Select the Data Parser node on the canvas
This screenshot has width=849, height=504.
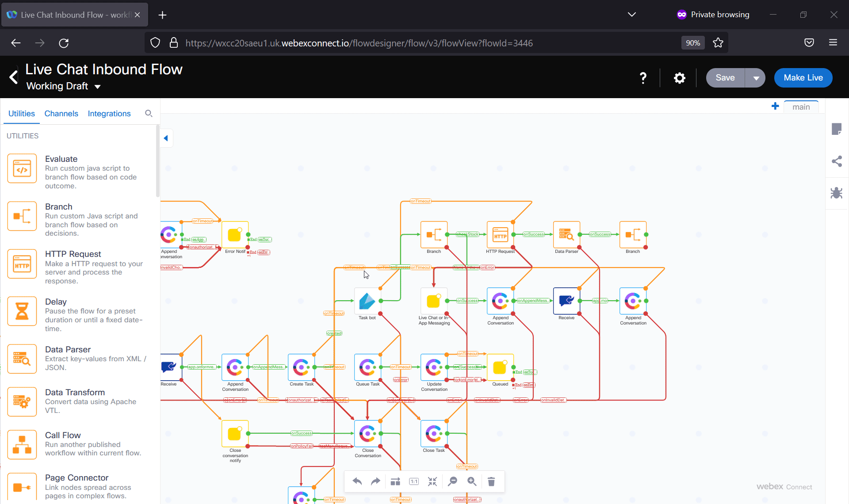(x=566, y=235)
